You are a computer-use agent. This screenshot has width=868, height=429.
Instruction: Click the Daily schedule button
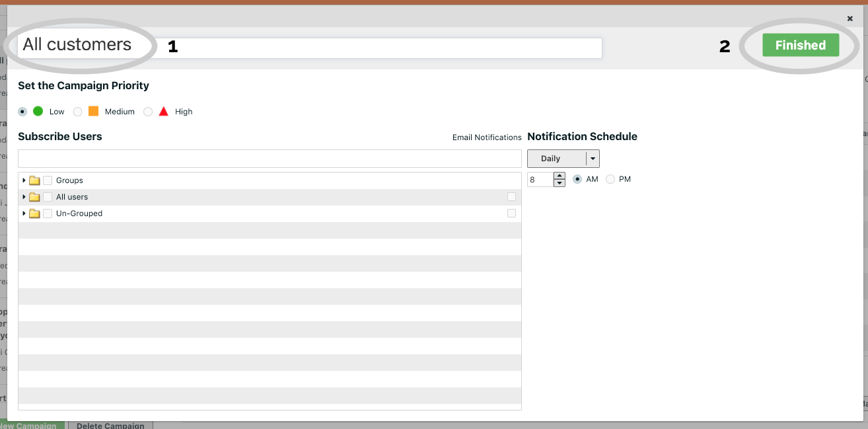coord(557,159)
